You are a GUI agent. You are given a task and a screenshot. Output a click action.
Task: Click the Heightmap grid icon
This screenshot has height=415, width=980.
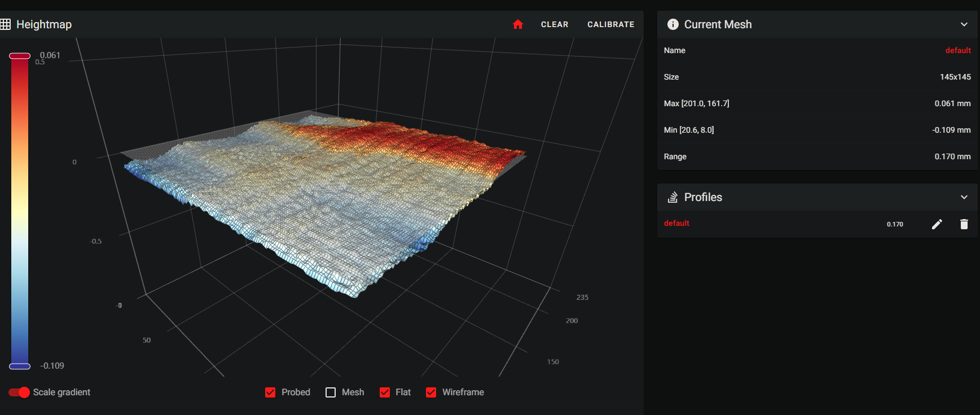(6, 24)
